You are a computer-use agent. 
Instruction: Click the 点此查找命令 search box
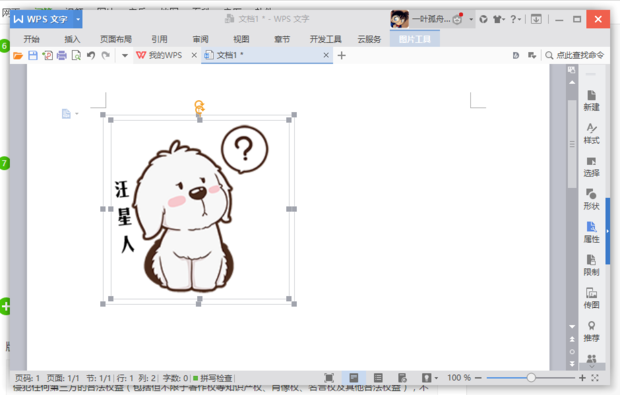[575, 55]
